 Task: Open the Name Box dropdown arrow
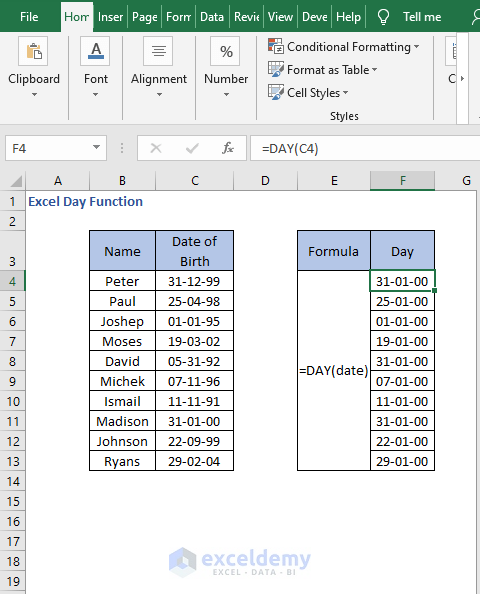click(97, 147)
